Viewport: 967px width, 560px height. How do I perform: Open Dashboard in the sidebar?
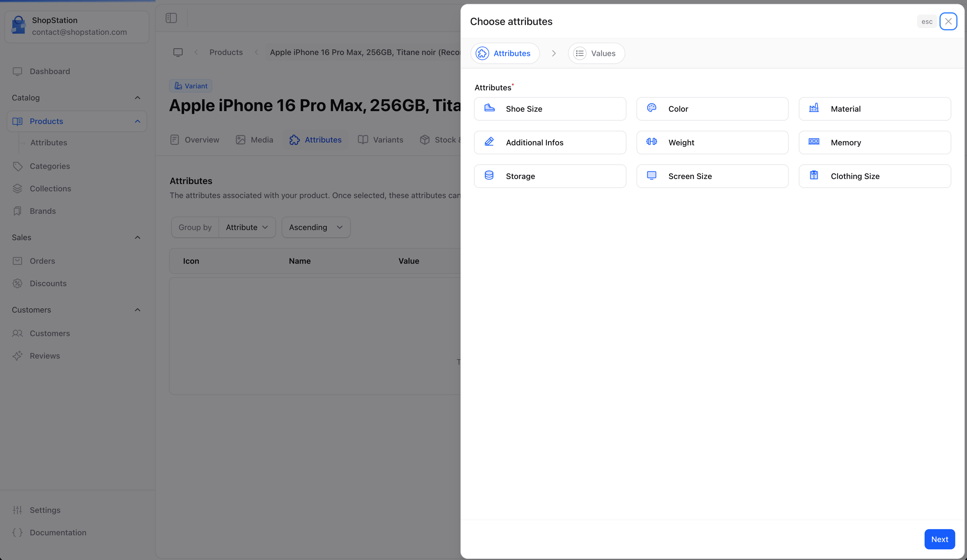coord(77,71)
